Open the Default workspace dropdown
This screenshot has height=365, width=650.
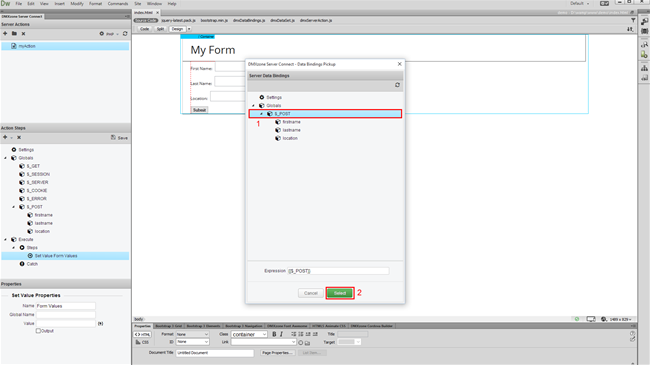click(x=580, y=3)
